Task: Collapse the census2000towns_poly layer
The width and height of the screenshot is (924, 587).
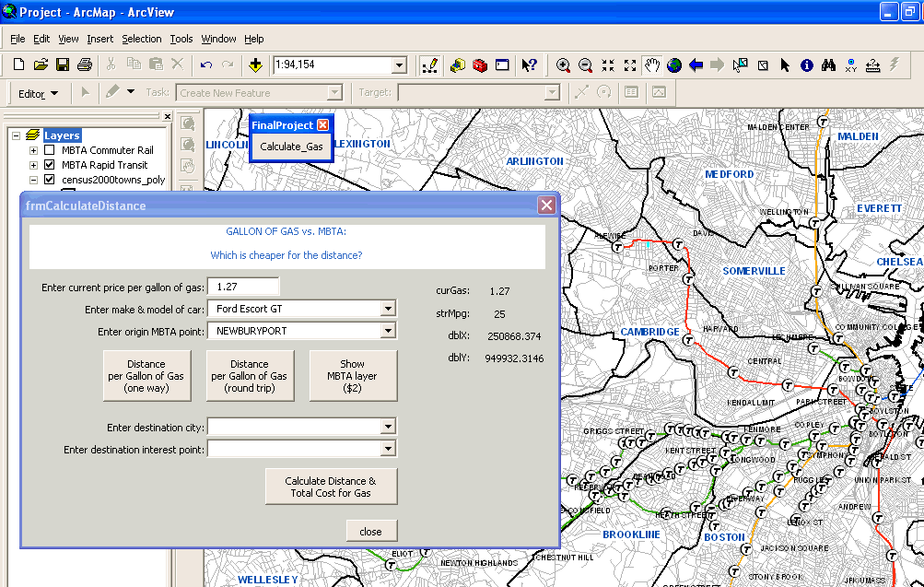Action: (33, 180)
